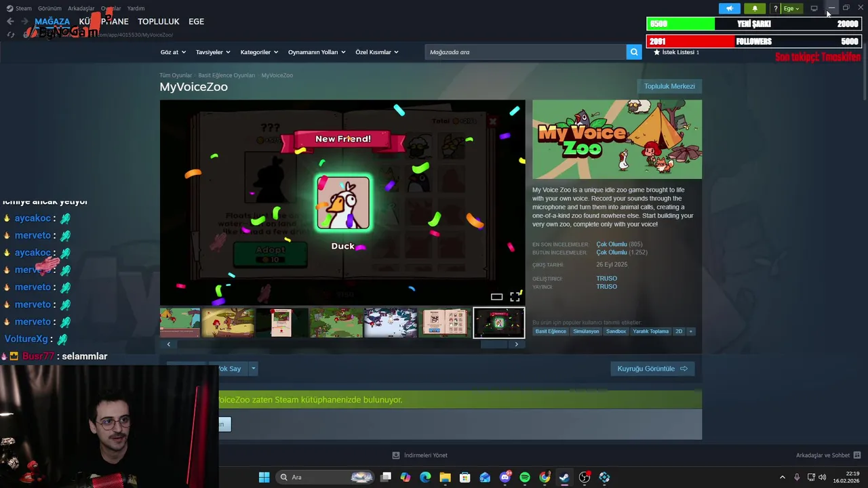Screen dimensions: 868x488
Task: Select the Yaratık Toplama tag
Action: (x=650, y=331)
